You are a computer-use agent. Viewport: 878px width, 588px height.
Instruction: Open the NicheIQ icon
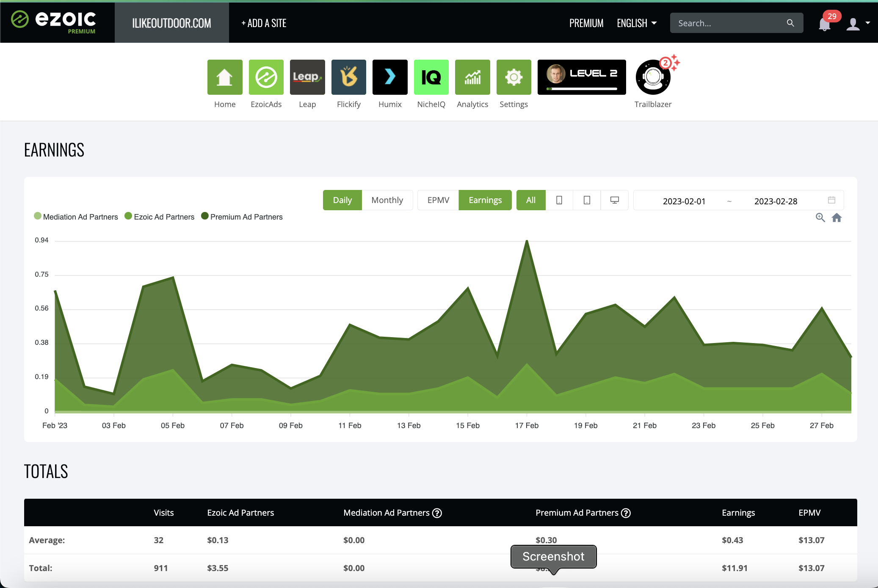[431, 77]
